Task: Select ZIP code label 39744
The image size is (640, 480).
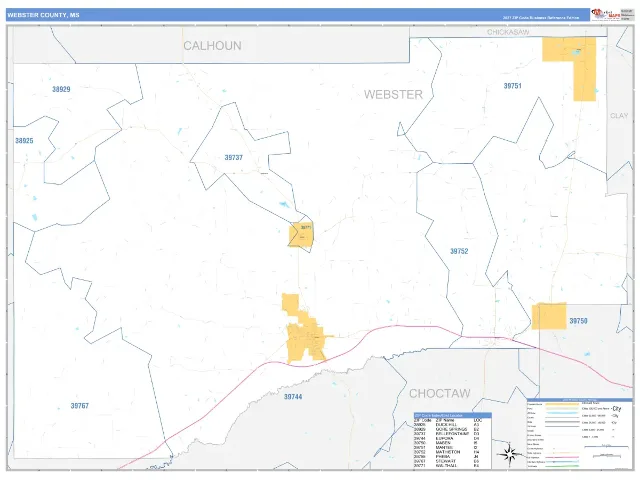Action: pos(293,397)
